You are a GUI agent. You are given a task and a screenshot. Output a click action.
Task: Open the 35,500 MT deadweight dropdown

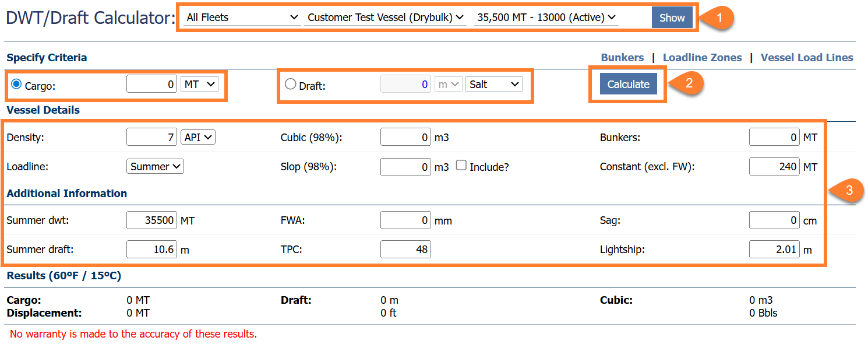coord(546,17)
